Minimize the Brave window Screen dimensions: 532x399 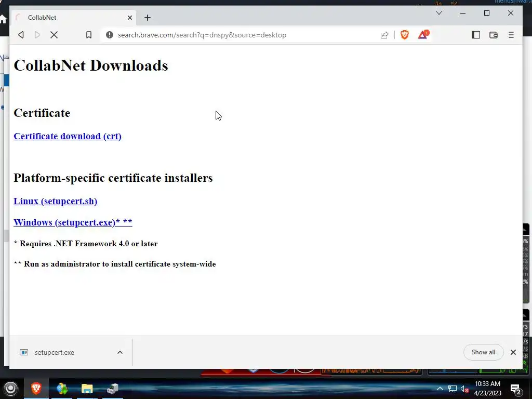pos(463,13)
